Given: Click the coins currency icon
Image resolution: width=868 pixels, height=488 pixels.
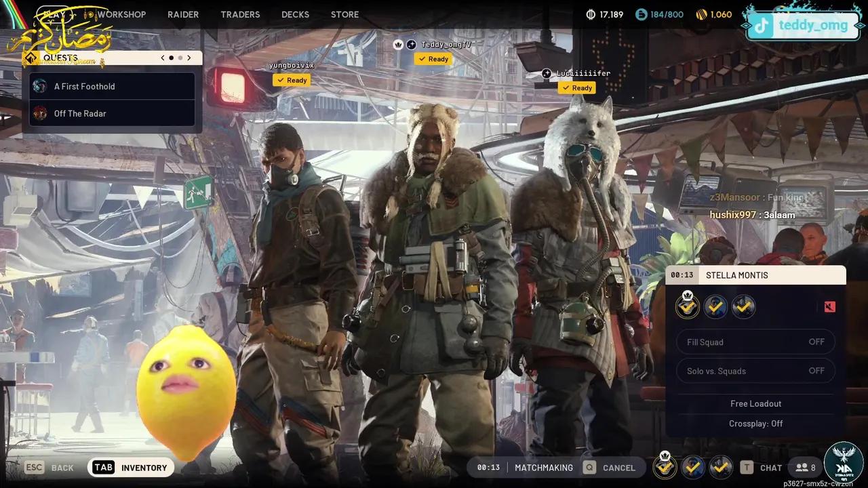Looking at the screenshot, I should 591,14.
